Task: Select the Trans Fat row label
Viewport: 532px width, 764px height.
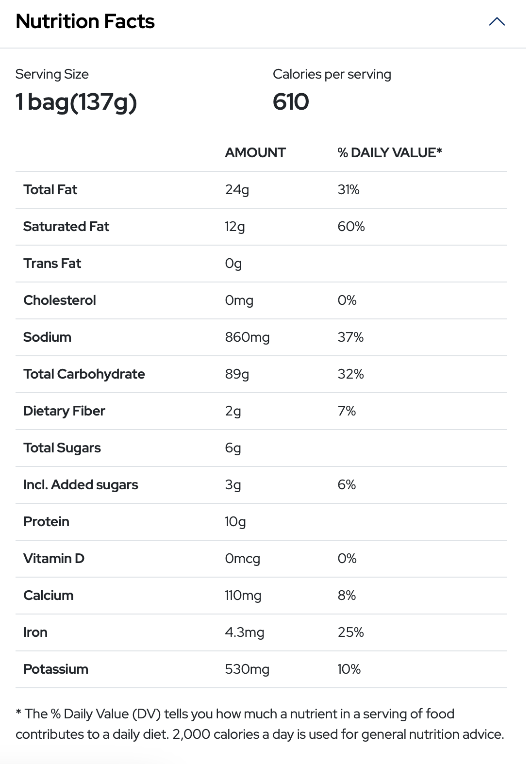Action: tap(52, 264)
